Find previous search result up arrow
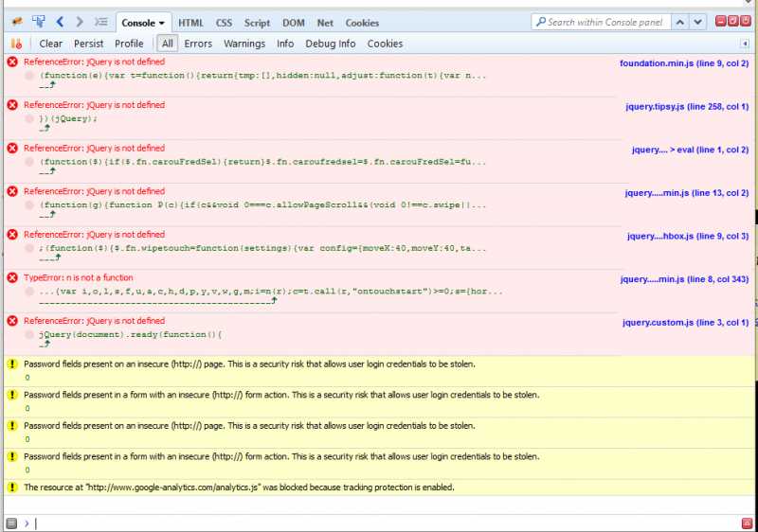Viewport: 758px width, 532px height. [679, 22]
